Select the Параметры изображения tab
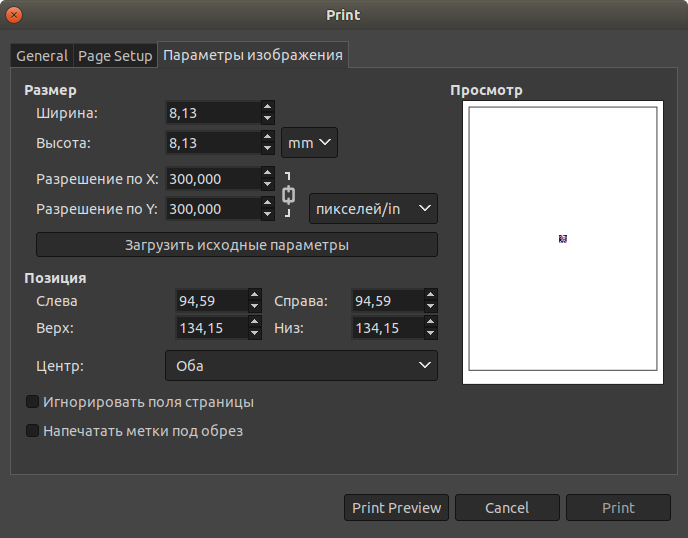The image size is (688, 538). click(253, 55)
